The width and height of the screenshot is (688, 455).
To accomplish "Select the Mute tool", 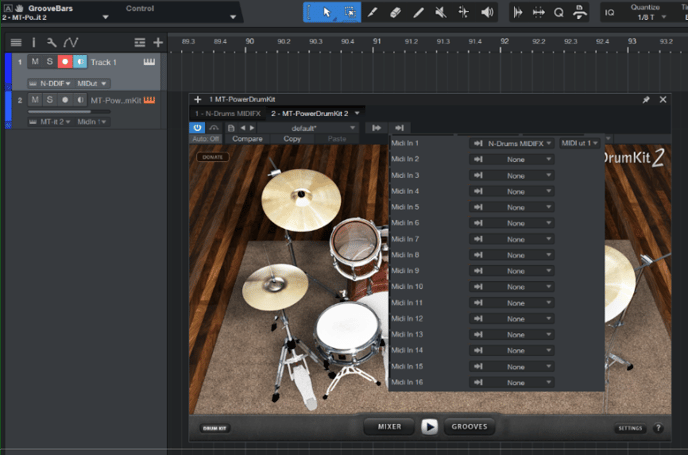I will click(x=441, y=12).
